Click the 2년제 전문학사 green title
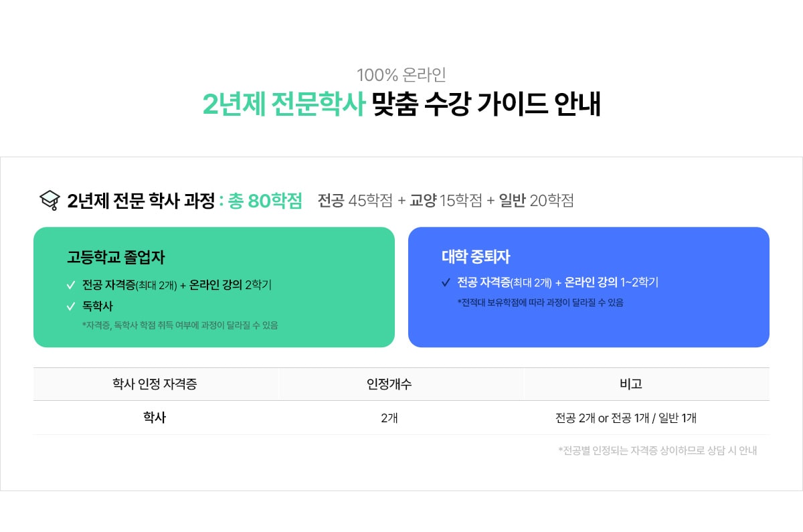Viewport: 803px width, 532px height. [284, 105]
